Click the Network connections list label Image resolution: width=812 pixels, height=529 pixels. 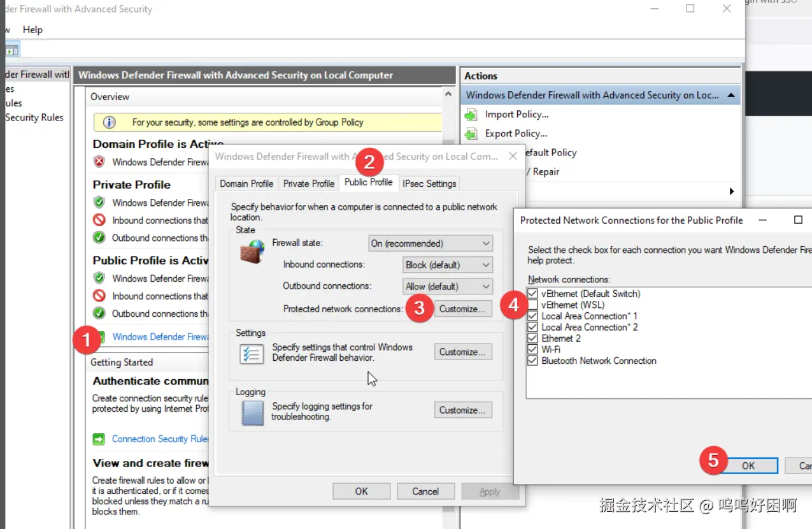[569, 280]
